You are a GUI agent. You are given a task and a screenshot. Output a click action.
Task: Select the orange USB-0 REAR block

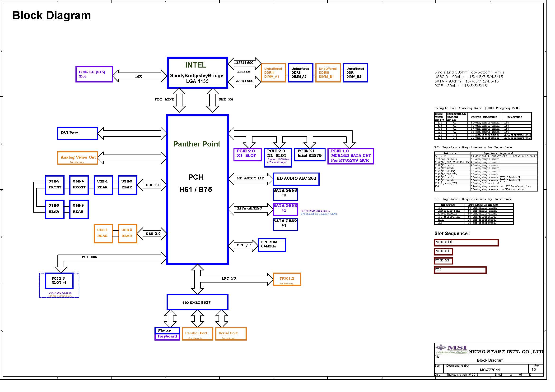pyautogui.click(x=128, y=234)
